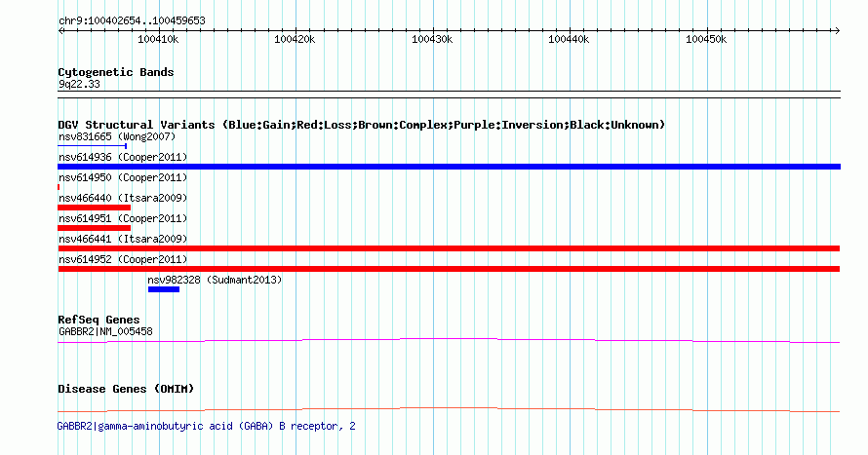Select the RefSeq Genes track heading

pos(99,321)
